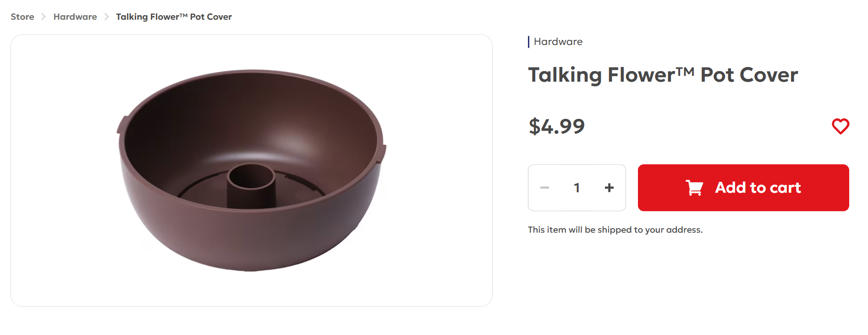Open the Hardware breadcrumb link
Viewport: 868px width, 335px height.
pos(75,17)
